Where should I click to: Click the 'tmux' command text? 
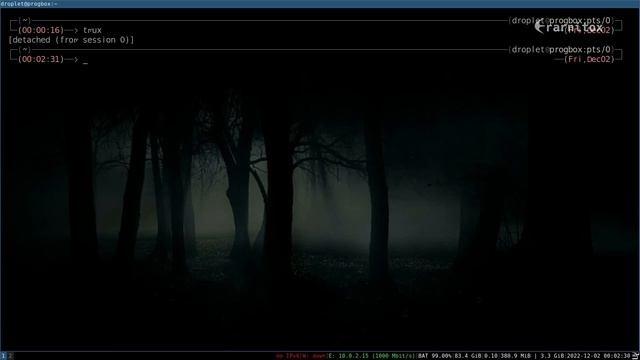(x=92, y=30)
